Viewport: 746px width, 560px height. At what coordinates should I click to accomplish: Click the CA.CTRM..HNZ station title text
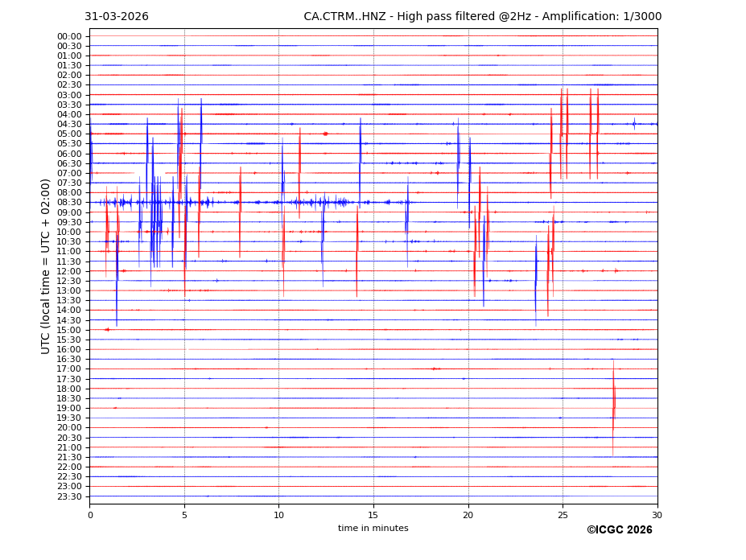[x=482, y=17]
